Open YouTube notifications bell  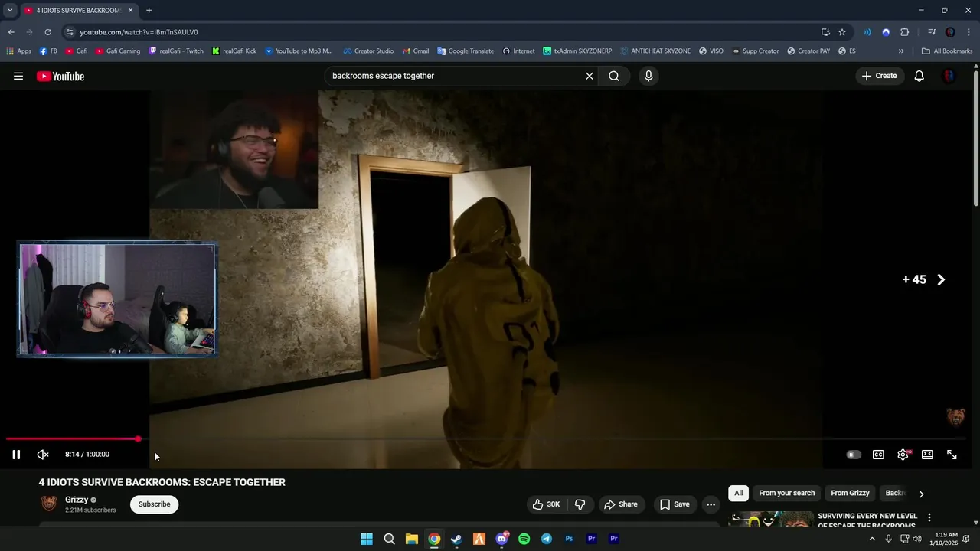click(x=920, y=76)
